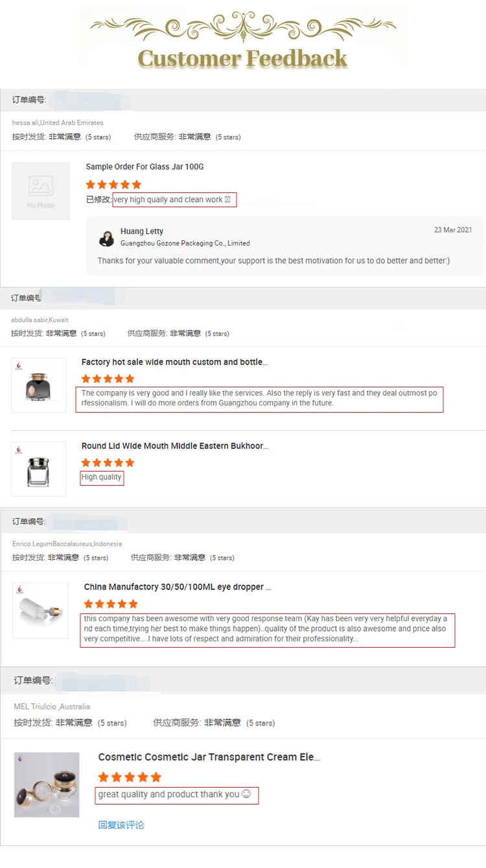Open Factory hot sale wide mouth product
Screen dimensions: 486x868
click(174, 362)
